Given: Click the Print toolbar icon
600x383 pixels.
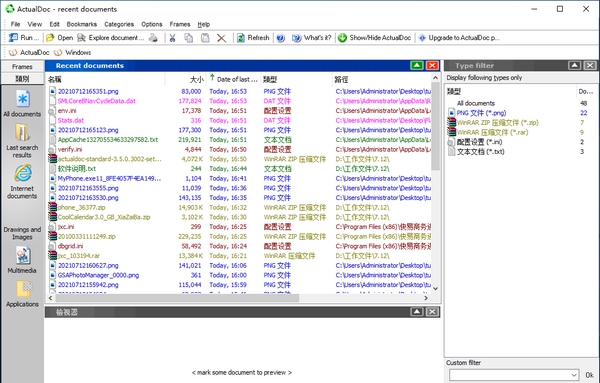Looking at the screenshot, I should (x=153, y=37).
